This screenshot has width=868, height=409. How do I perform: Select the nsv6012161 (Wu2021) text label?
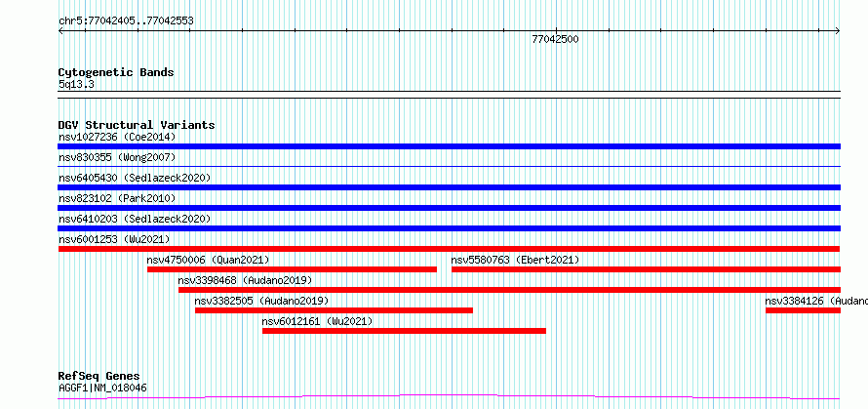tap(317, 321)
